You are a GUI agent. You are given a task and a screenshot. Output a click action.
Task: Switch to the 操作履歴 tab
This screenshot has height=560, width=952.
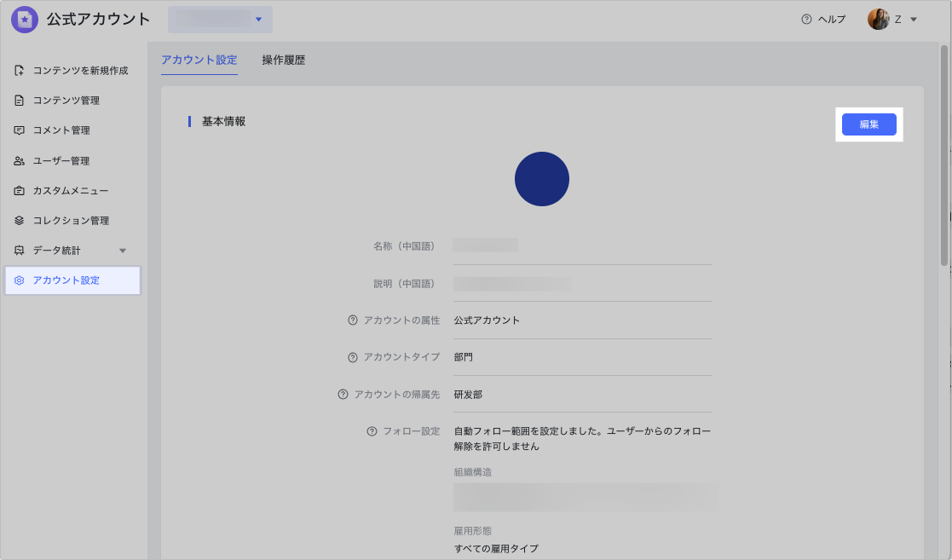coord(283,61)
